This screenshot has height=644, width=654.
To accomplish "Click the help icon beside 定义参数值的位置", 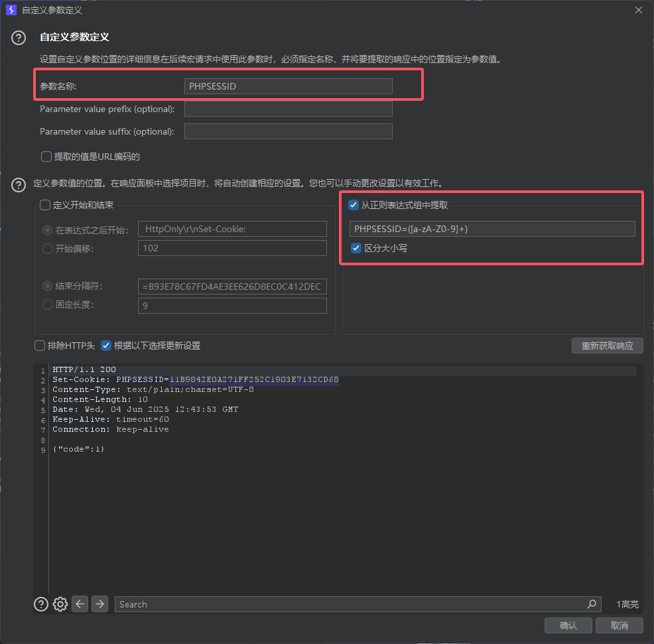I will (19, 184).
